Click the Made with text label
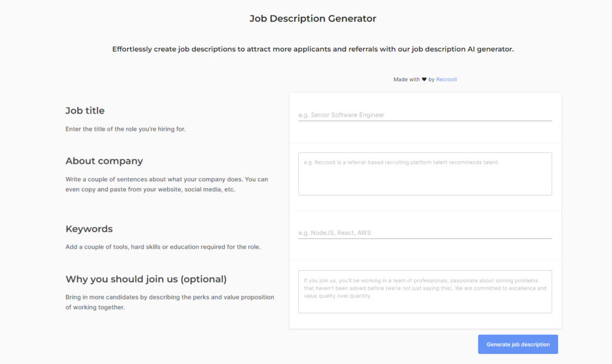Screen dimensions: 612x364 point(406,79)
